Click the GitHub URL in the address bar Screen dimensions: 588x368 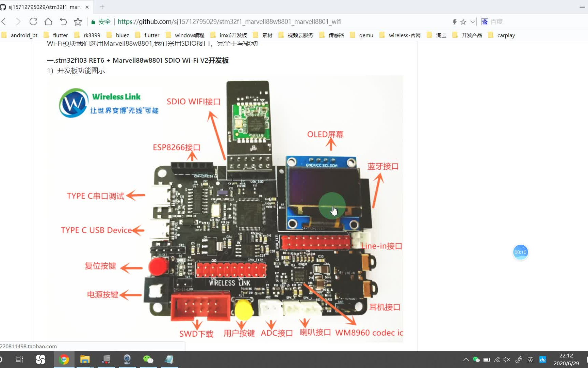(229, 22)
